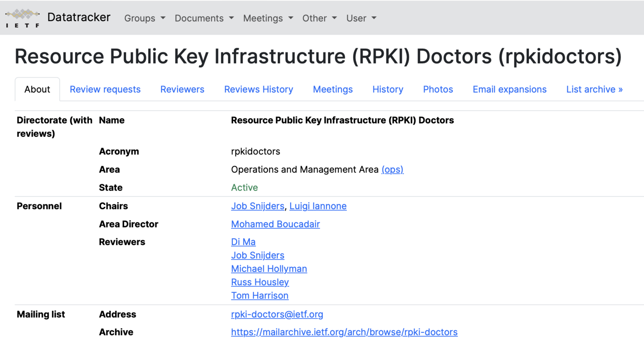Click the IETF logo icon

coord(23,18)
